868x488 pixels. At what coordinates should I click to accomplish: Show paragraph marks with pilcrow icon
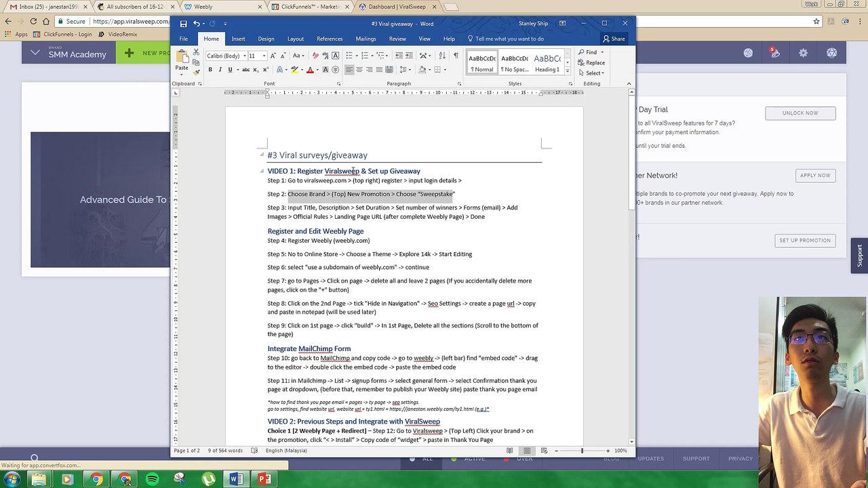tap(456, 56)
